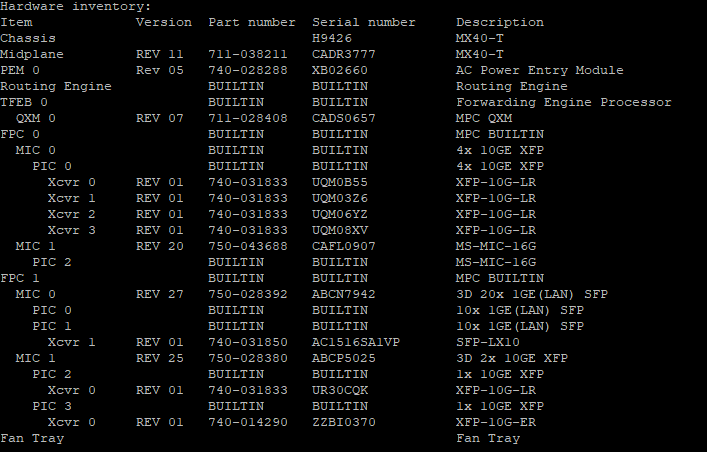Select part number 750-043688
The height and width of the screenshot is (452, 707).
click(x=248, y=246)
